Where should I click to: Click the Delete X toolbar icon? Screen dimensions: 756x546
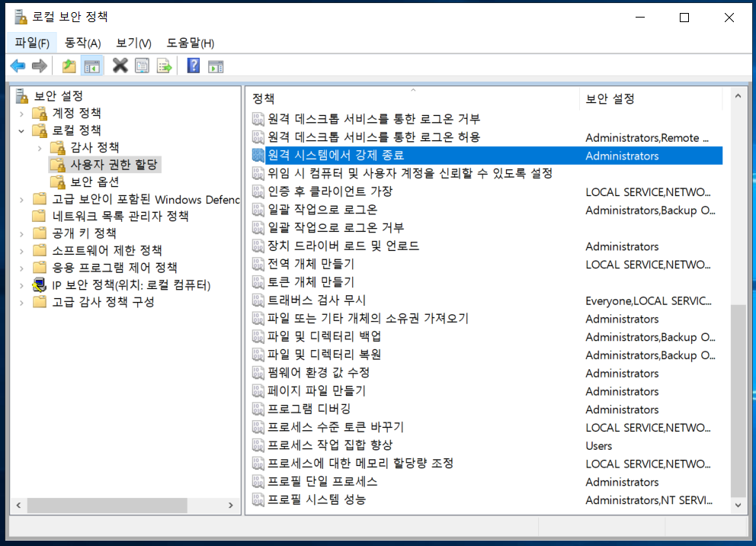coord(120,66)
